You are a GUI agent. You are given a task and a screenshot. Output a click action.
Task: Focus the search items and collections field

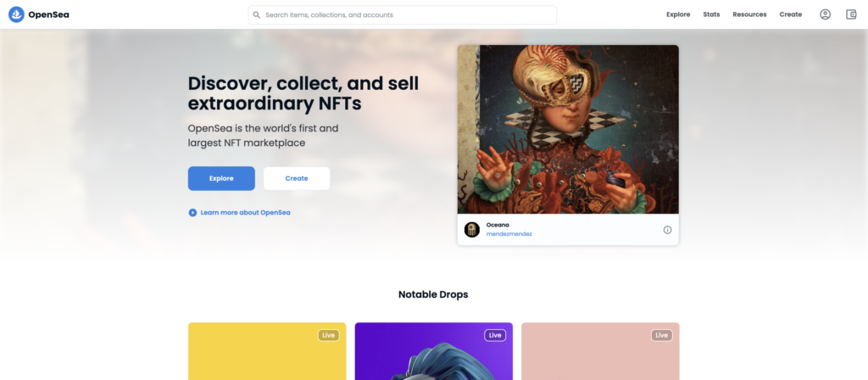tap(403, 15)
